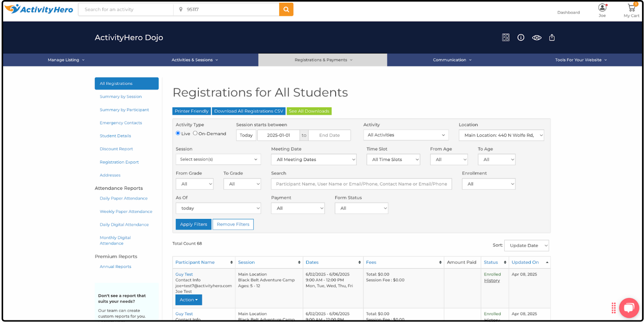Click the Today date button

point(246,135)
